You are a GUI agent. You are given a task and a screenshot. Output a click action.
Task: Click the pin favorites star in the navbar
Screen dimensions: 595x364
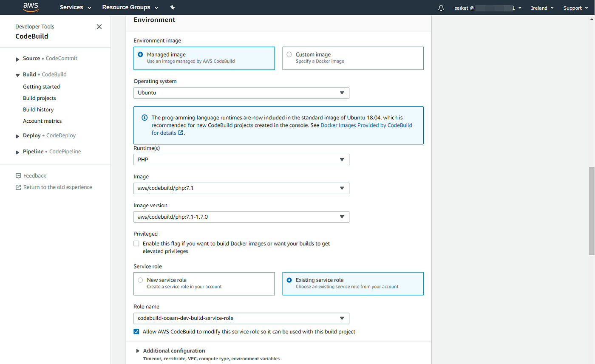172,7
